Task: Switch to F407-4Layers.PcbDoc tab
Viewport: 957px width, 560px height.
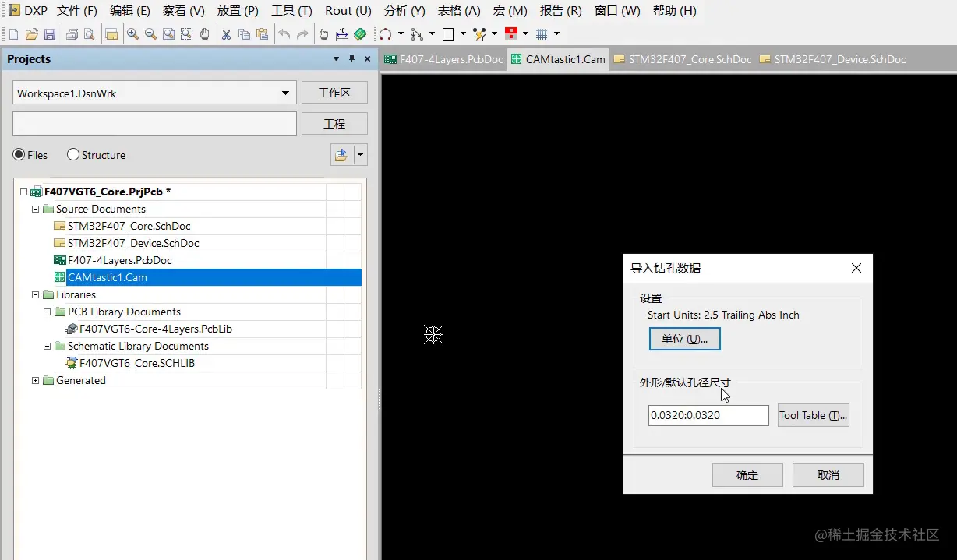Action: [444, 59]
